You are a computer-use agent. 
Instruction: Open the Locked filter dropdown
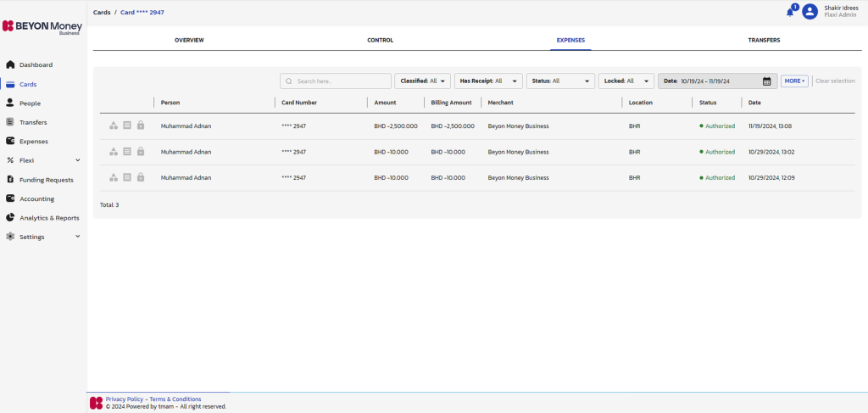coord(626,81)
